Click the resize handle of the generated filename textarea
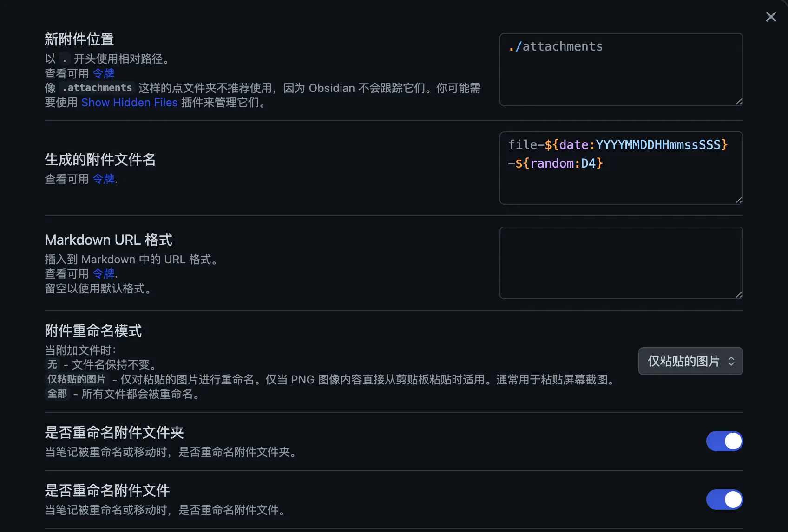Image resolution: width=788 pixels, height=532 pixels. [738, 200]
